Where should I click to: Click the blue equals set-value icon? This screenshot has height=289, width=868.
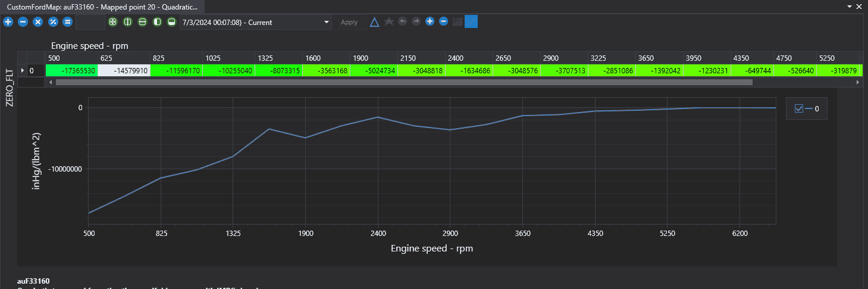(x=67, y=22)
